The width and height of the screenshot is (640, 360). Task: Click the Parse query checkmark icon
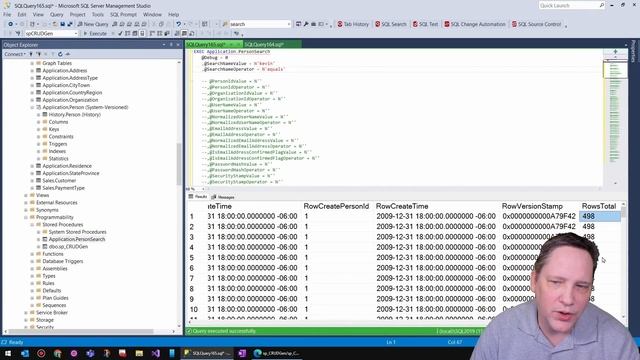[x=120, y=33]
